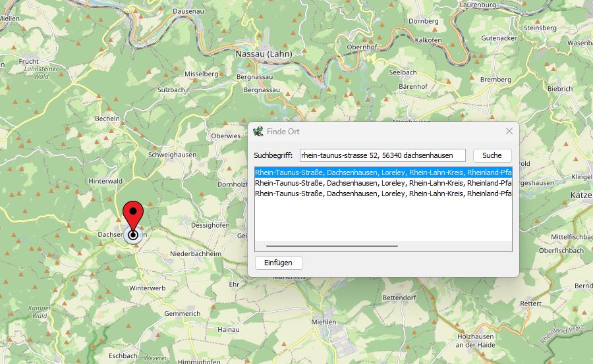Viewport: 593px width, 364px height.
Task: Close the Finde Ort dialog
Action: click(509, 132)
